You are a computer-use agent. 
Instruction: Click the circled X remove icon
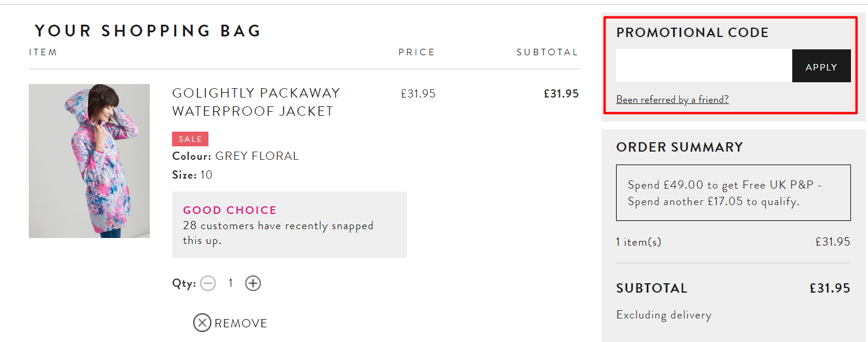pos(202,323)
